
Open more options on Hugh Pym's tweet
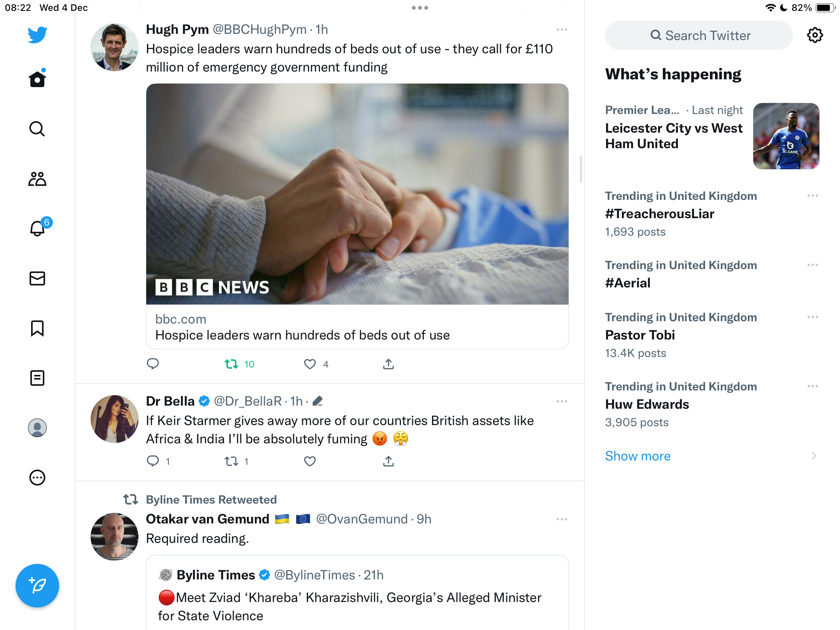click(562, 30)
